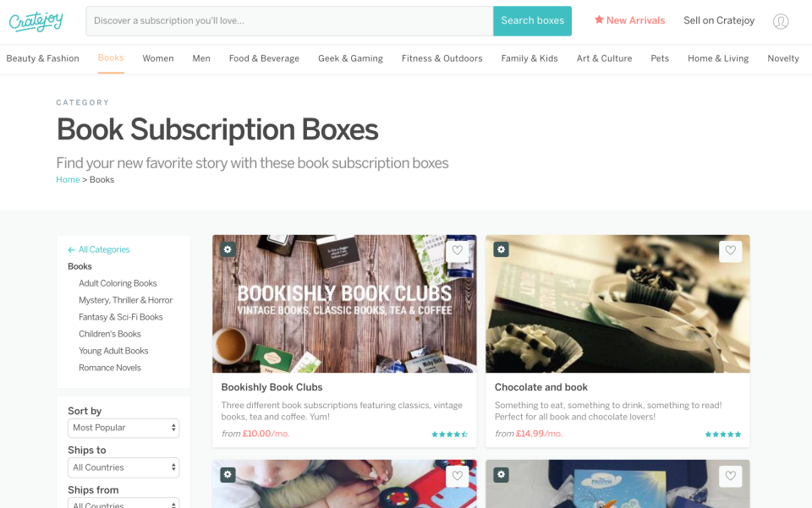812x508 pixels.
Task: Open the Food & Beverage category tab
Action: [264, 58]
